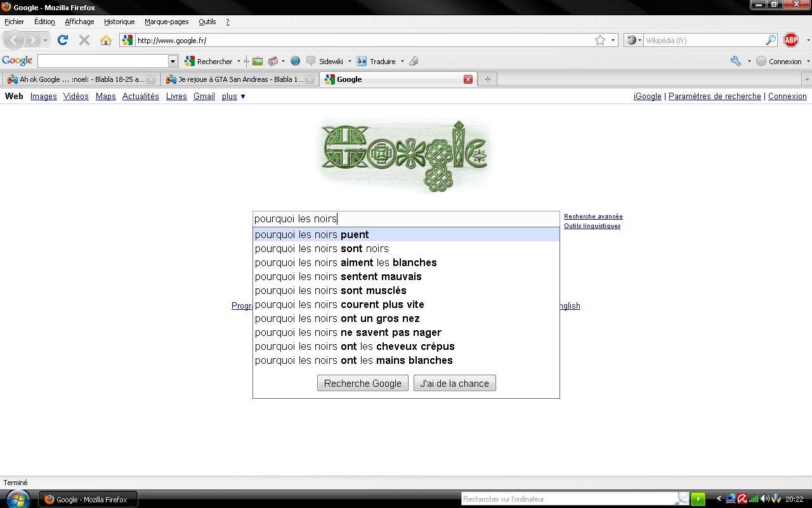The width and height of the screenshot is (812, 508).
Task: Expand the Traduire dropdown arrow
Action: 402,61
